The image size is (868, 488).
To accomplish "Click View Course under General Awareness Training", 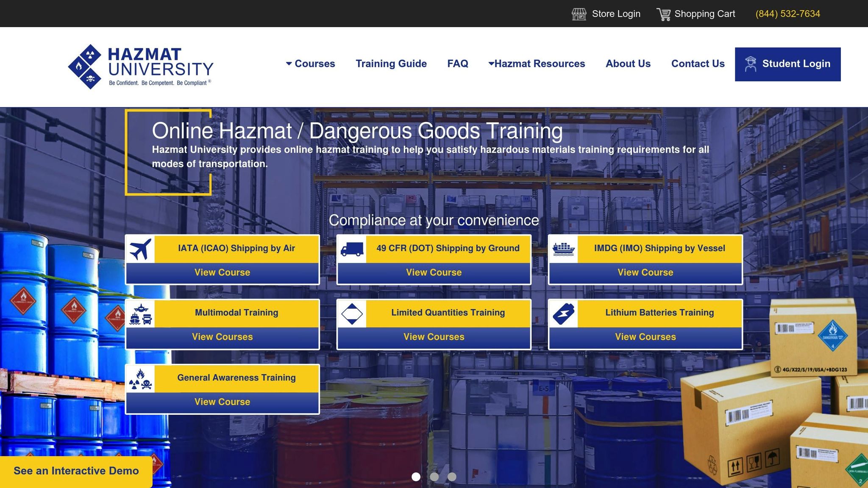I will (223, 402).
